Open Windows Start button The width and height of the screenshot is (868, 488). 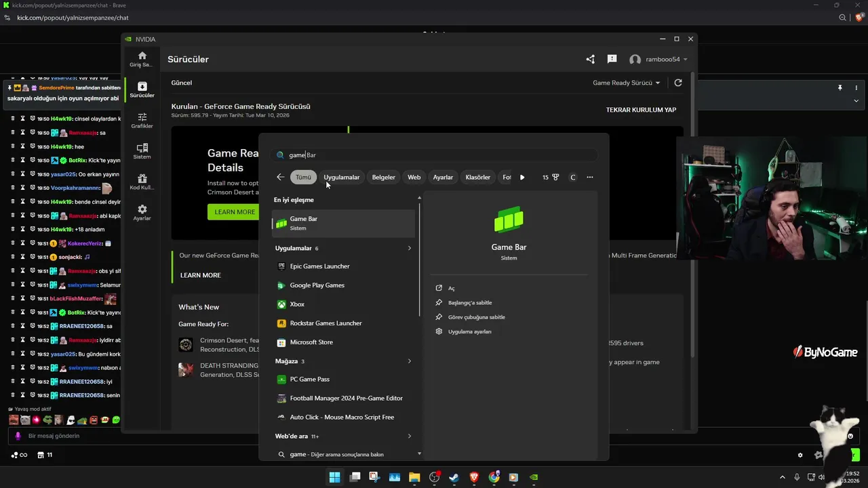(x=334, y=477)
